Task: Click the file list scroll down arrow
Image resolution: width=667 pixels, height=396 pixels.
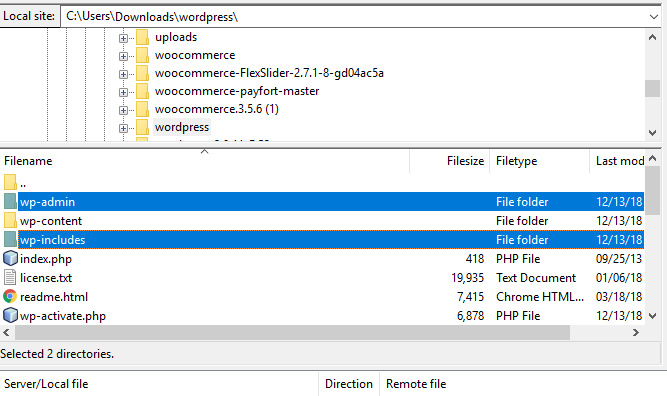Action: click(653, 316)
